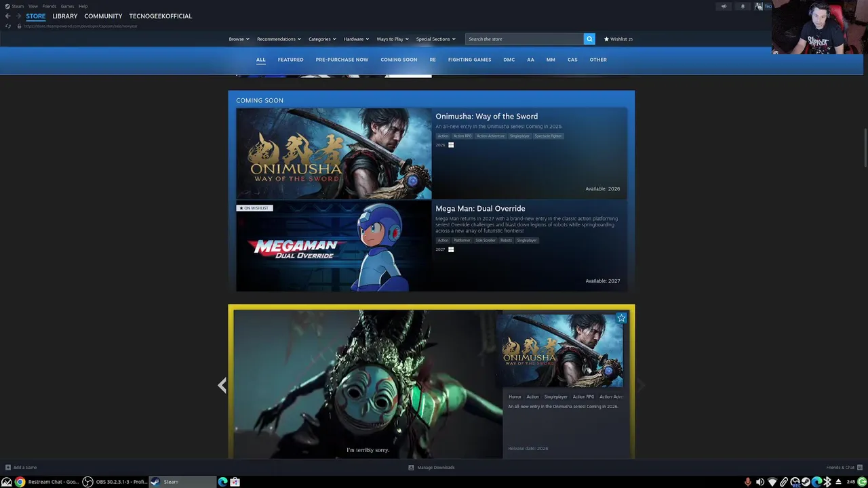
Task: Click the clock showing 2:45
Action: click(850, 482)
